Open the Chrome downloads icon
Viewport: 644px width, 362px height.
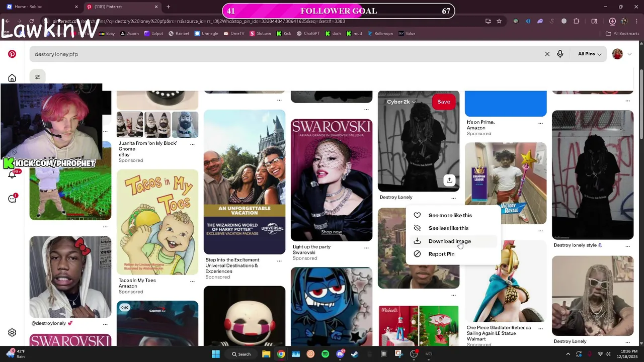point(612,21)
